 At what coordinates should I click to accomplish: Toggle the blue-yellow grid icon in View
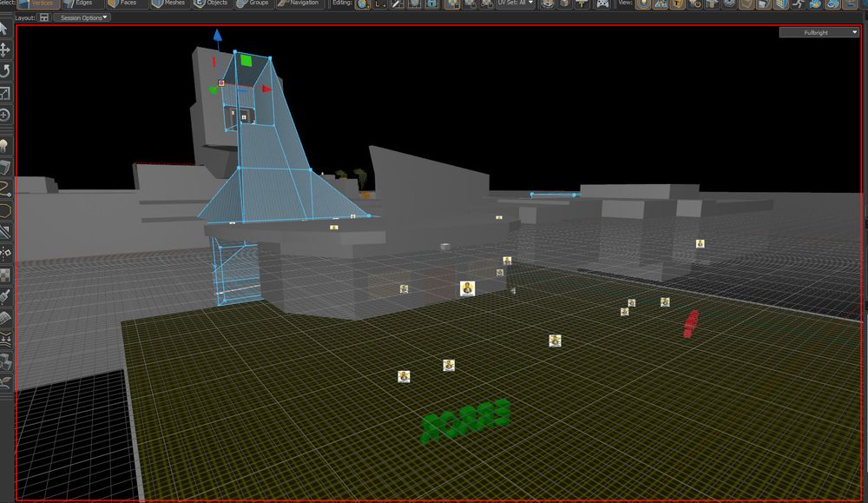click(x=780, y=3)
